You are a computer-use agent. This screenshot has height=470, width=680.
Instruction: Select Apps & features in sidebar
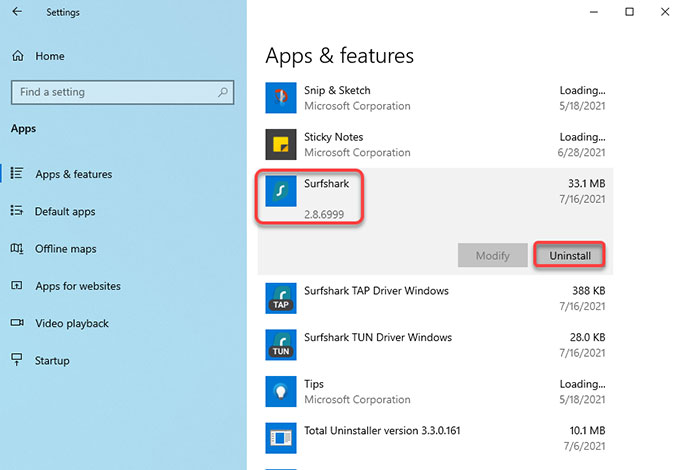[74, 174]
